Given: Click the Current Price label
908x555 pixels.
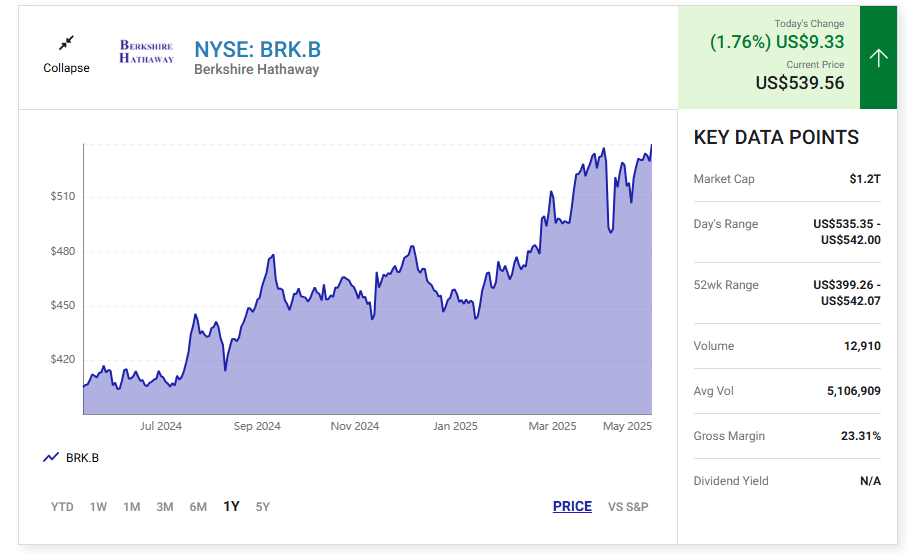Looking at the screenshot, I should (x=815, y=65).
